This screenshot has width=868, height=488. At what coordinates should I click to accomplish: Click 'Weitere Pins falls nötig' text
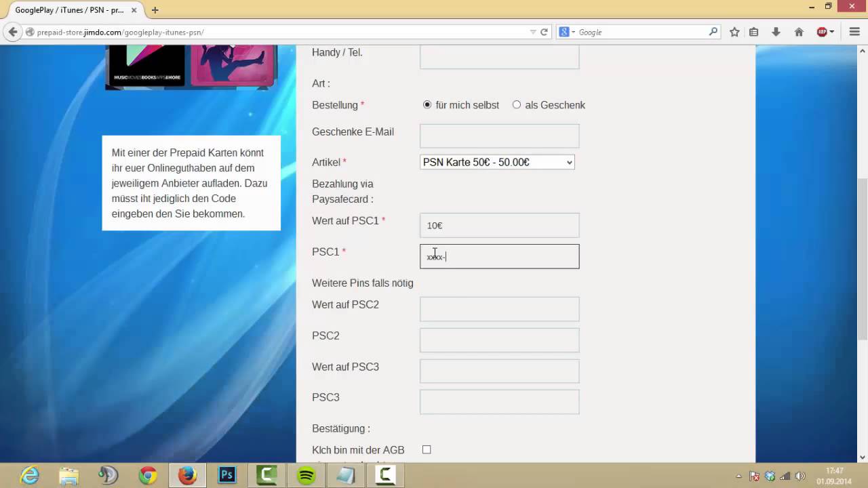363,283
